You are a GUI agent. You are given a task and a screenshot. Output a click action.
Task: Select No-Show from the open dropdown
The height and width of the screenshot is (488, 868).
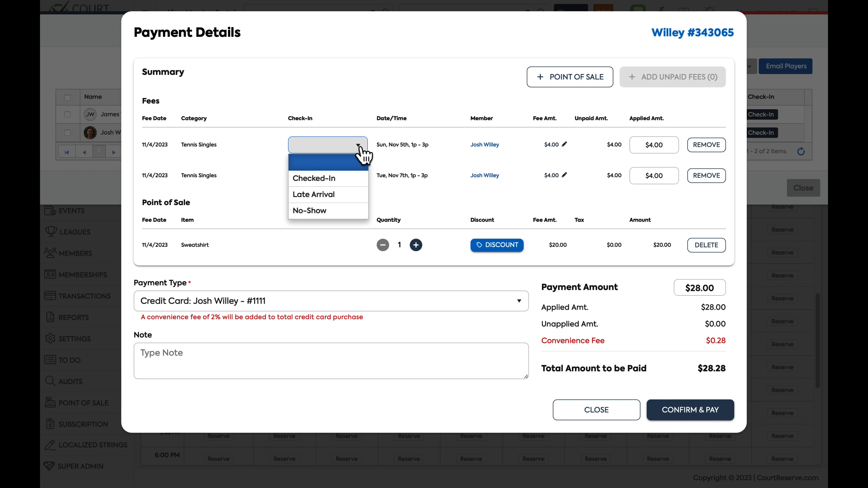(310, 211)
